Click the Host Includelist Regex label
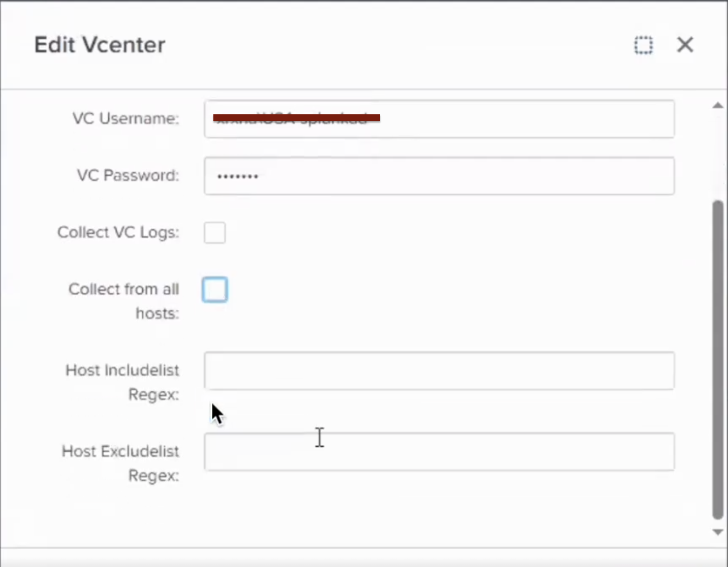The image size is (728, 567). coord(122,382)
